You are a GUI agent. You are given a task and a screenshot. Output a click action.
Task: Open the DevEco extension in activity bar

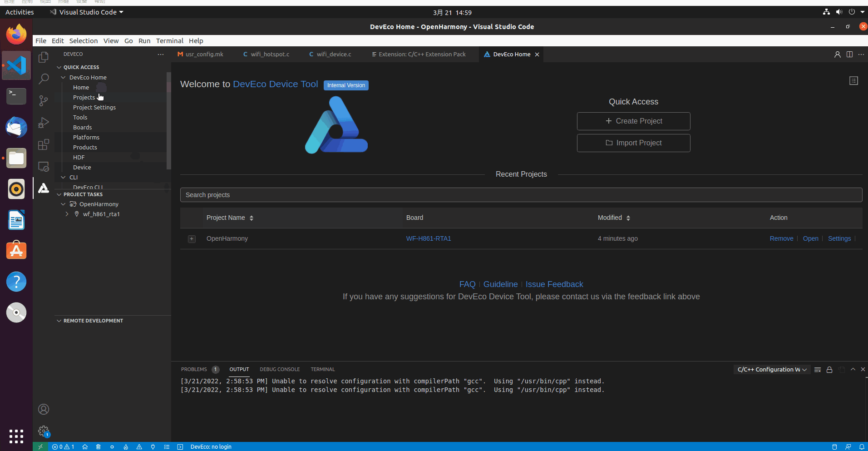44,188
